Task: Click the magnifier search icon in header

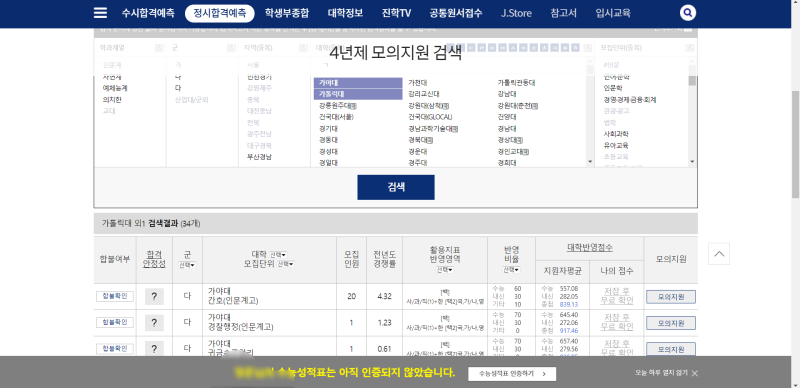Action: 688,13
